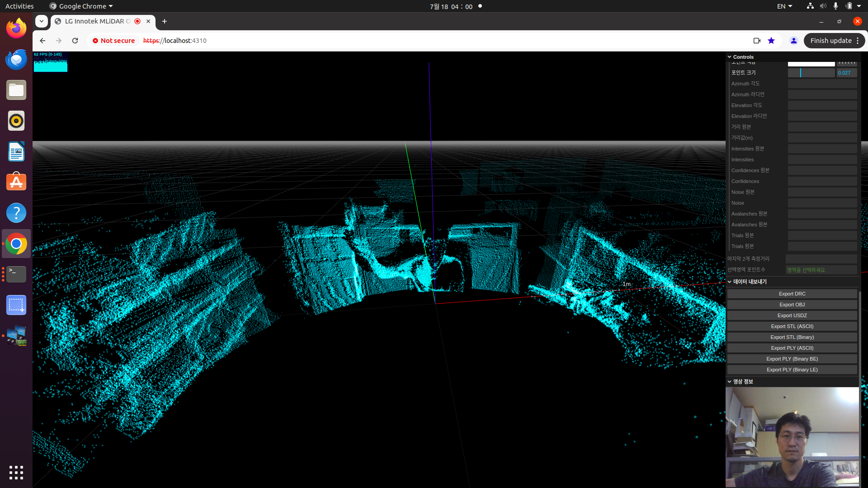Click the Help icon in the dock
The height and width of the screenshot is (488, 868).
click(x=16, y=213)
